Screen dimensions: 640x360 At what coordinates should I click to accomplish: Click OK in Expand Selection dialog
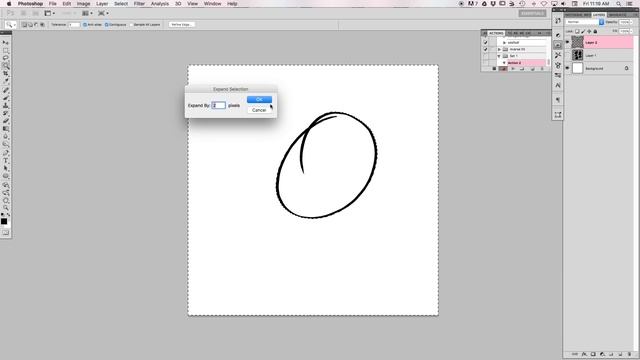point(259,100)
